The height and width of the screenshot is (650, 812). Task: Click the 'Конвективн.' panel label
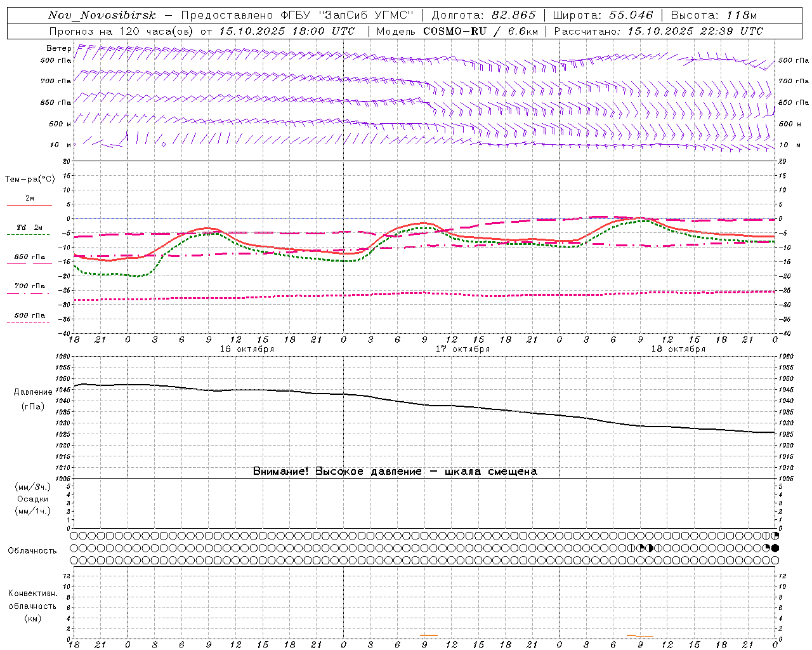tap(32, 594)
